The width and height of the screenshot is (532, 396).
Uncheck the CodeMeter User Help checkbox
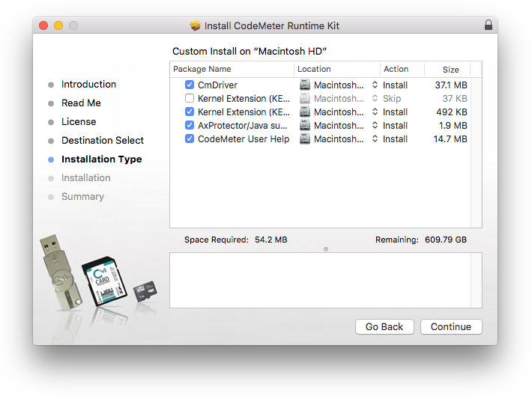tap(190, 139)
